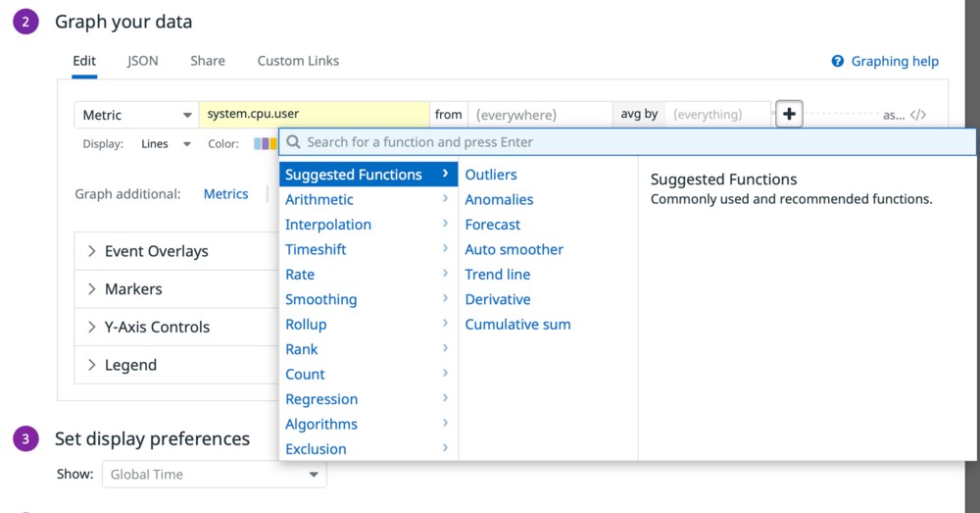The height and width of the screenshot is (513, 980).
Task: Open the Metric source dropdown
Action: tap(137, 115)
